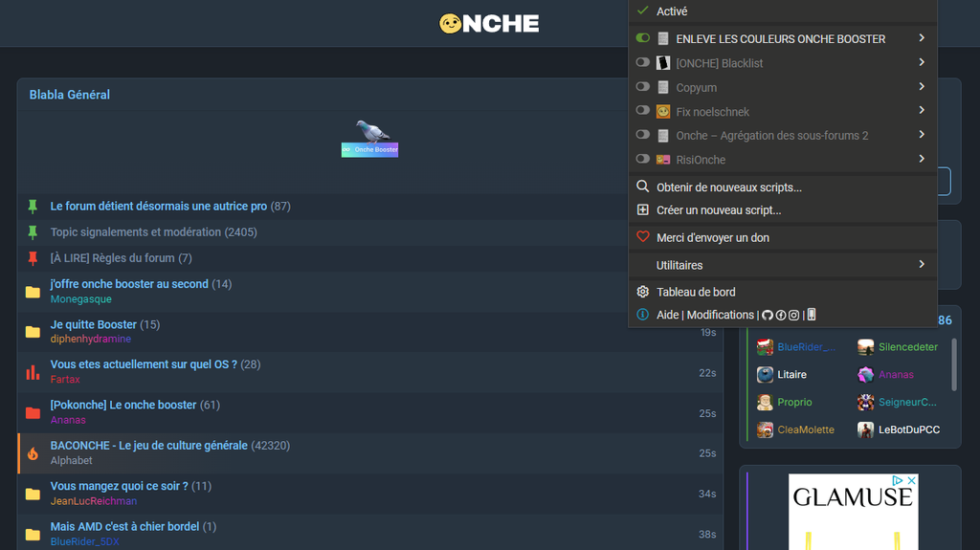
Task: Click the Onche Booster pigeon banner image
Action: (x=370, y=139)
